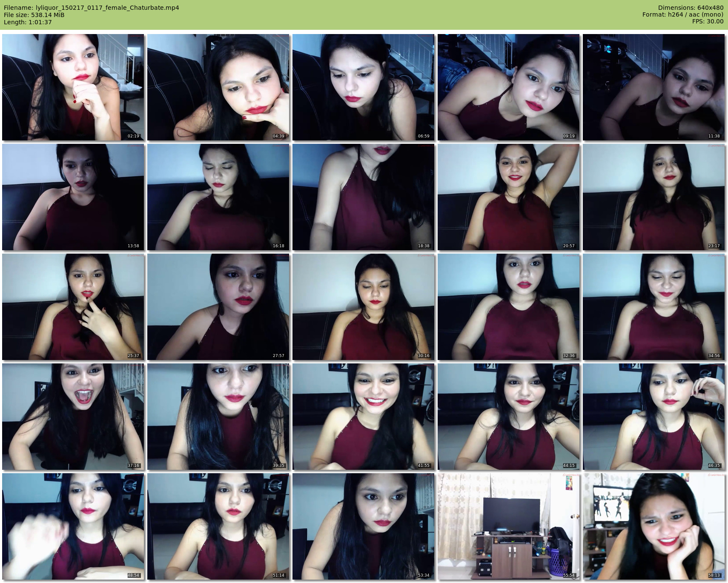Click the last thumbnail at 58:13
Viewport: 728px width, 583px height.
653,526
